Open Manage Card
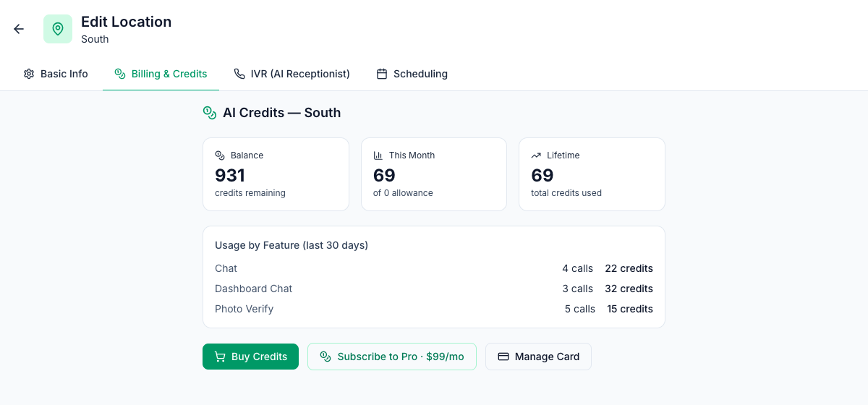The width and height of the screenshot is (868, 405). 538,357
